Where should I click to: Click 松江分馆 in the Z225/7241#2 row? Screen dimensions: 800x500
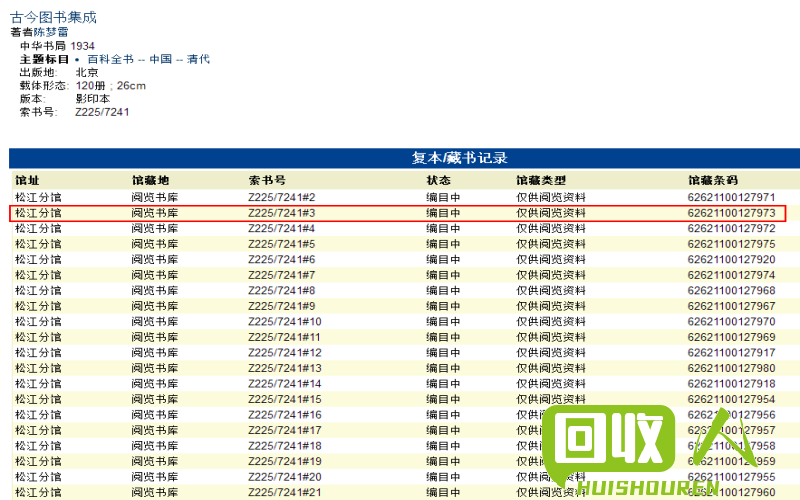(38, 197)
